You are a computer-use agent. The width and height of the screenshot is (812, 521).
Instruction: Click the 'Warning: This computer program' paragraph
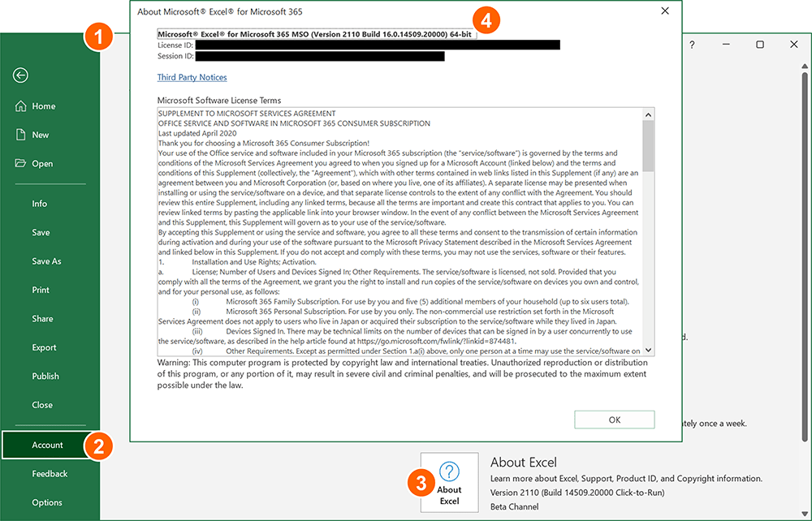point(403,374)
